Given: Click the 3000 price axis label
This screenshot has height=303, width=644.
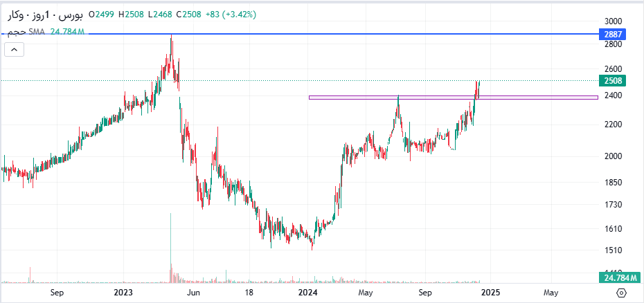Looking at the screenshot, I should tap(614, 21).
